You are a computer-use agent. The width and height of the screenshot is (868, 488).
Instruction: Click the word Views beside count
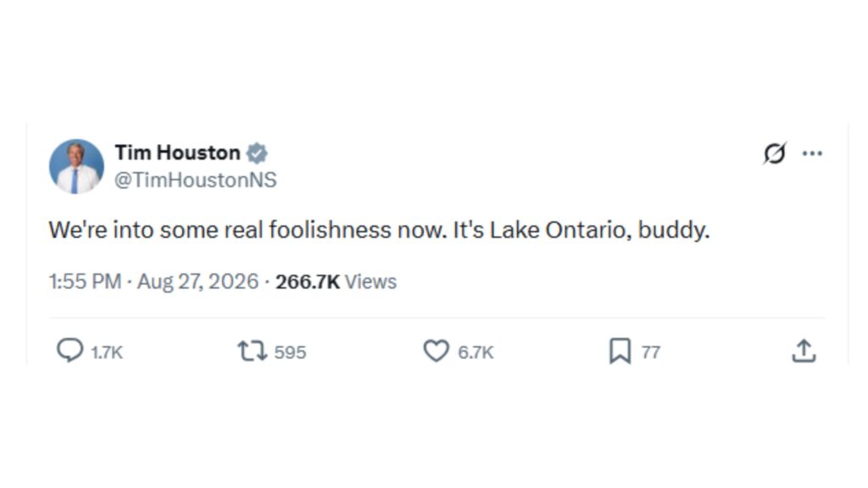pyautogui.click(x=371, y=281)
